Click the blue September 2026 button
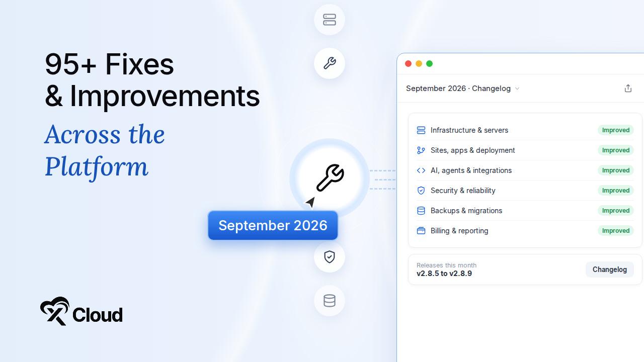Viewport: 644px width, 362px height. [x=273, y=225]
